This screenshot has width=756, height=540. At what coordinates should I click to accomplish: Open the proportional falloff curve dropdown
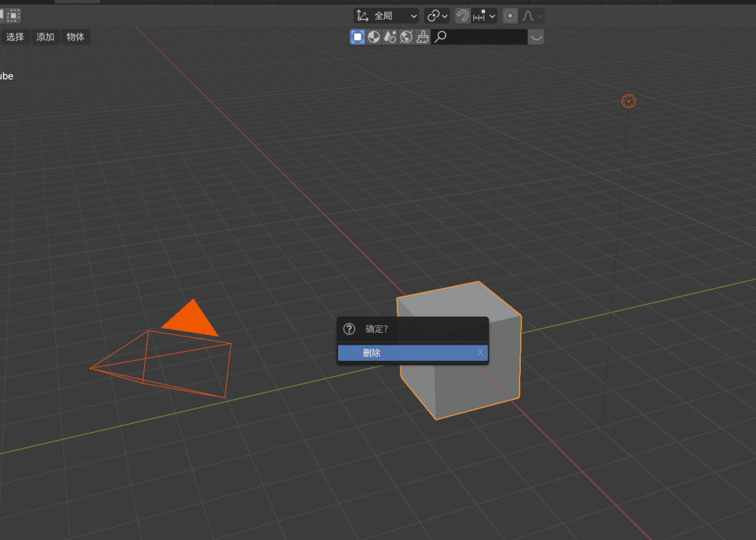click(532, 16)
